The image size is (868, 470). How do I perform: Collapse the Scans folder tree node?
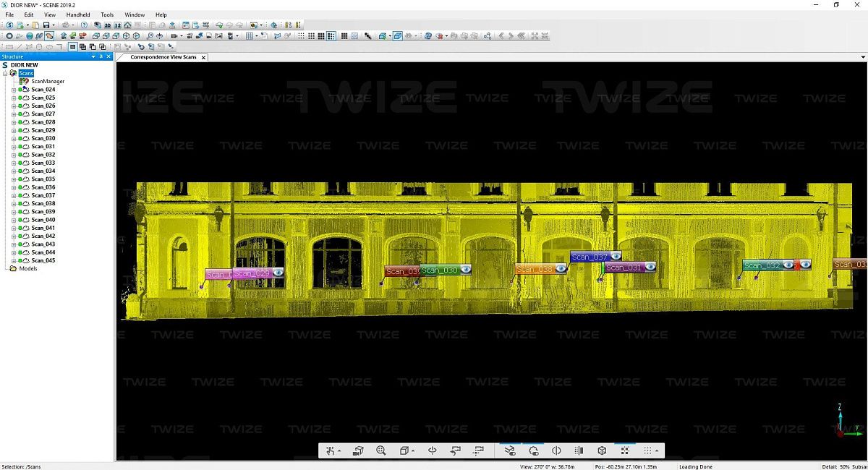pyautogui.click(x=5, y=74)
